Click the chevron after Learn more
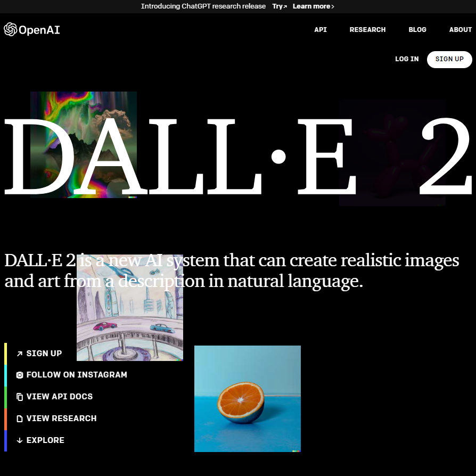This screenshot has height=476, width=476. [x=332, y=6]
